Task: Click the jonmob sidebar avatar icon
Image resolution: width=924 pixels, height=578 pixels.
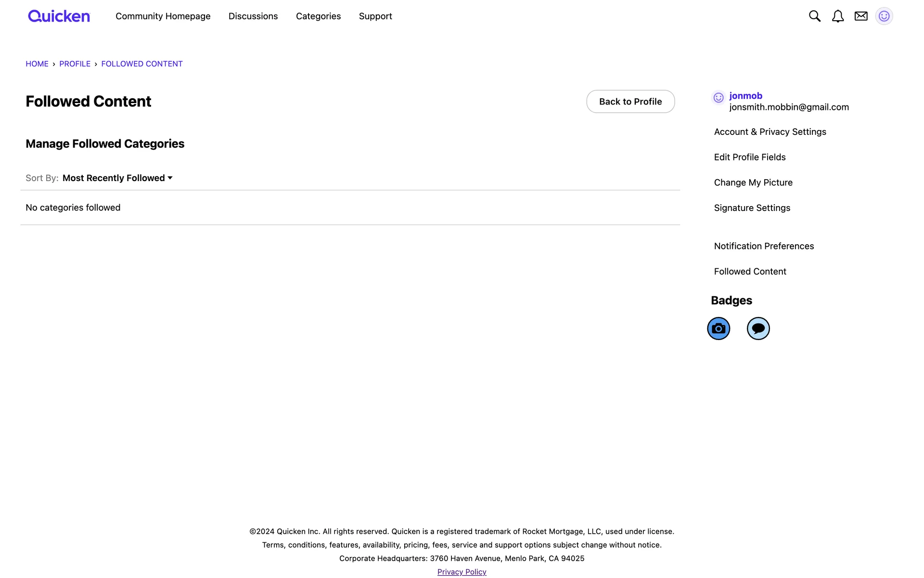Action: [x=719, y=98]
